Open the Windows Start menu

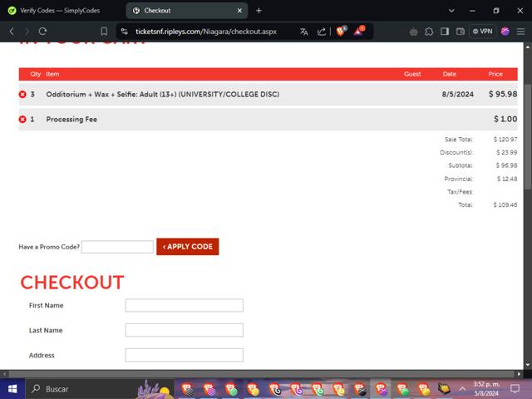click(x=12, y=389)
